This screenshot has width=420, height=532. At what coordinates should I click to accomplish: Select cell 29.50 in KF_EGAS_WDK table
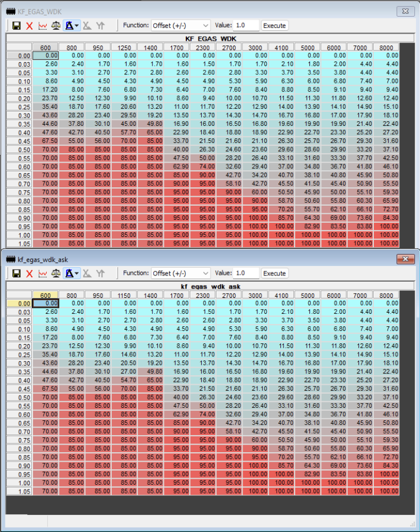pyautogui.click(x=124, y=115)
